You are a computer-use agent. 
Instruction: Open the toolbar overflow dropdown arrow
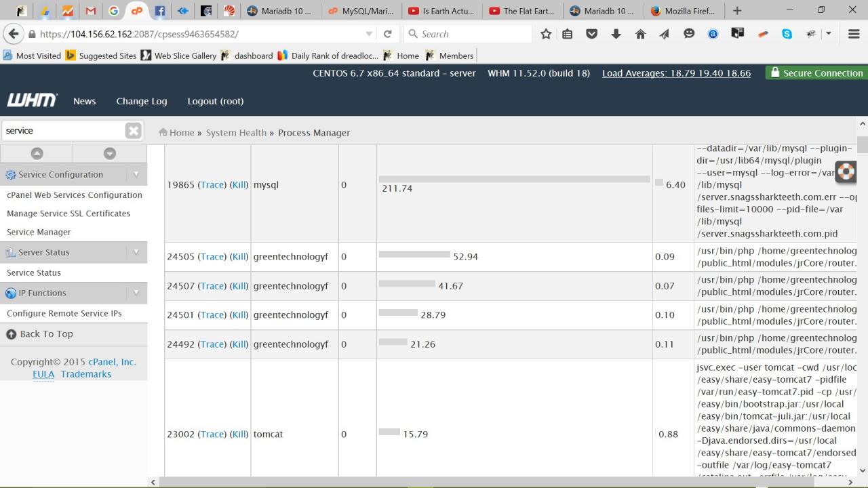(829, 34)
